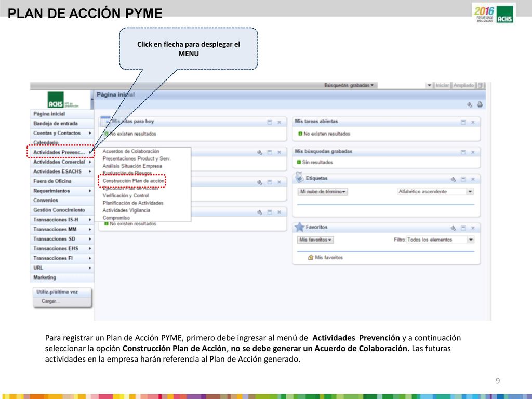Click the delete icon next to Ampliado
The width and height of the screenshot is (532, 399).
tap(481, 86)
